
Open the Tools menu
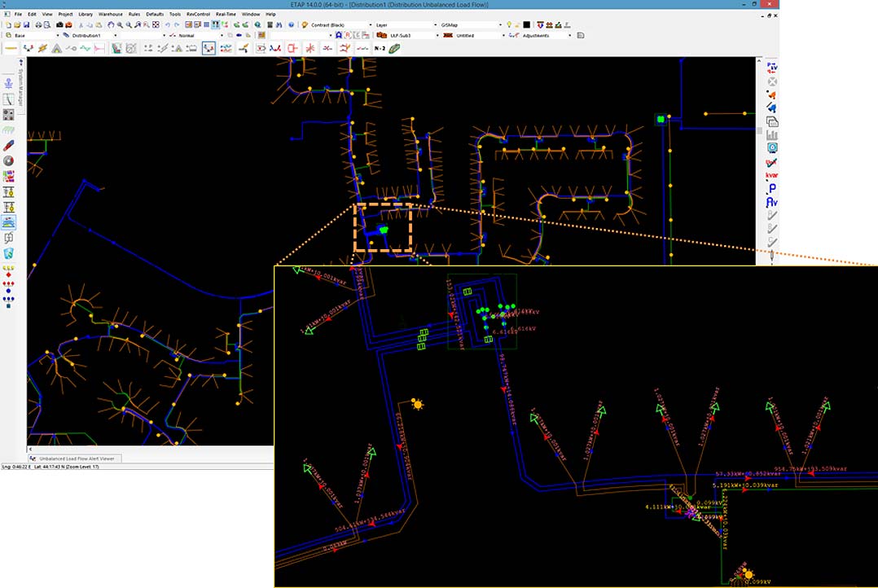pos(173,13)
